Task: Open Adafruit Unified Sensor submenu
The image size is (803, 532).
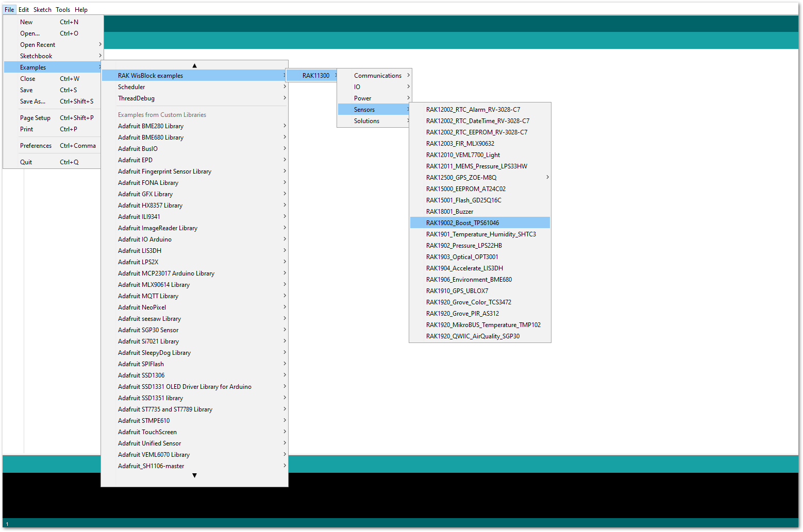Action: tap(194, 443)
